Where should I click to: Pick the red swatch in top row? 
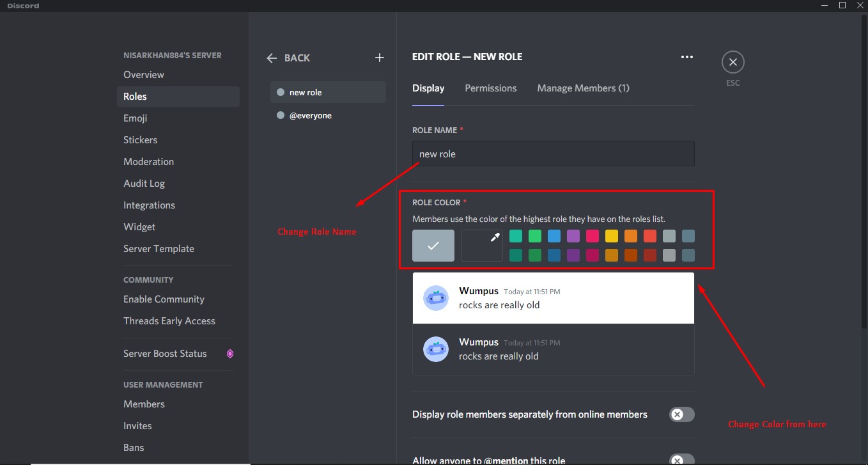click(x=650, y=236)
